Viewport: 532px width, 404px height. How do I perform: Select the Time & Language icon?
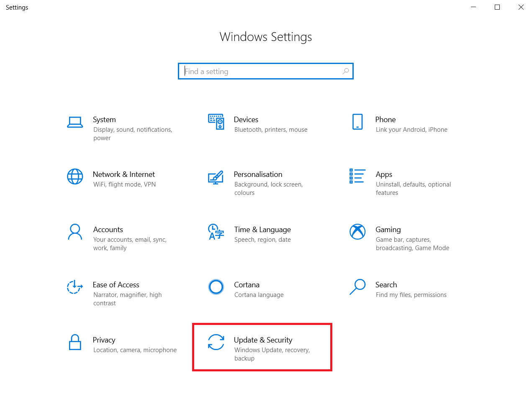point(216,232)
